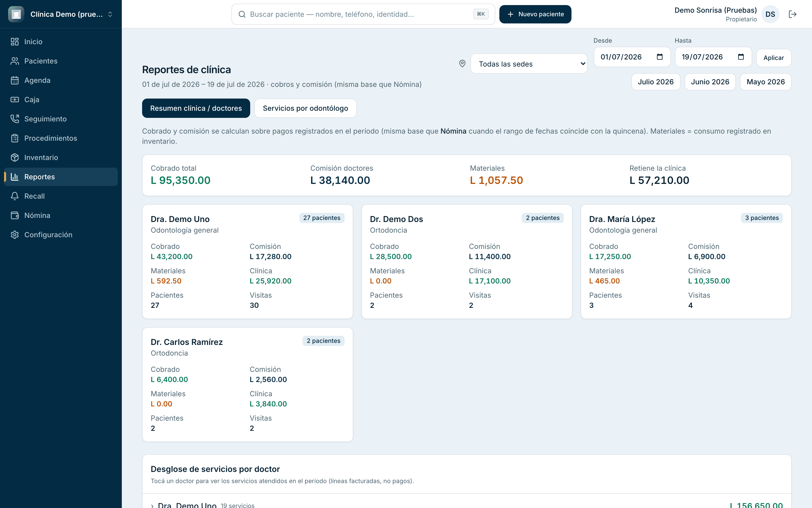The width and height of the screenshot is (812, 508).
Task: Open the Hasta date calendar picker
Action: tap(740, 57)
